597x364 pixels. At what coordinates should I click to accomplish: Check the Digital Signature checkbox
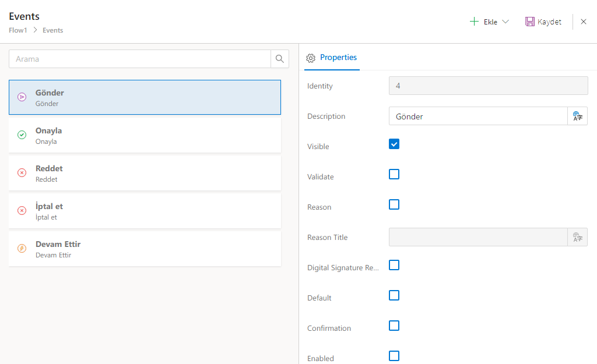(394, 265)
